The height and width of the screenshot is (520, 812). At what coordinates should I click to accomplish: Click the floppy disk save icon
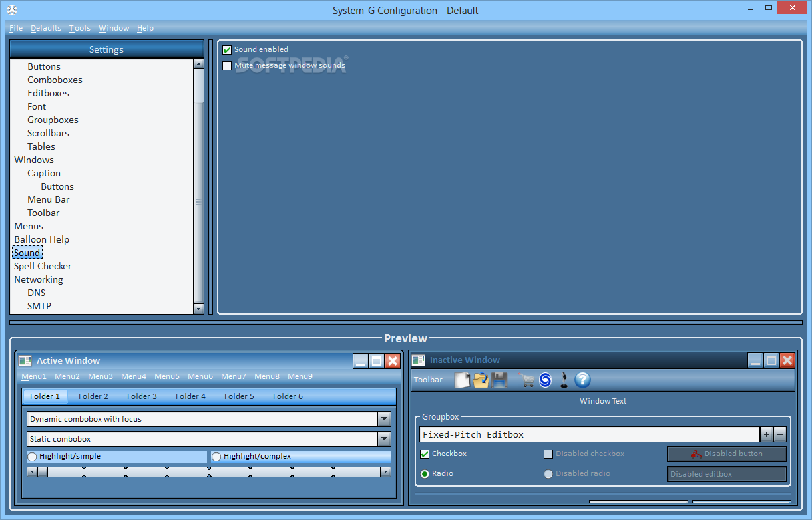coord(500,380)
